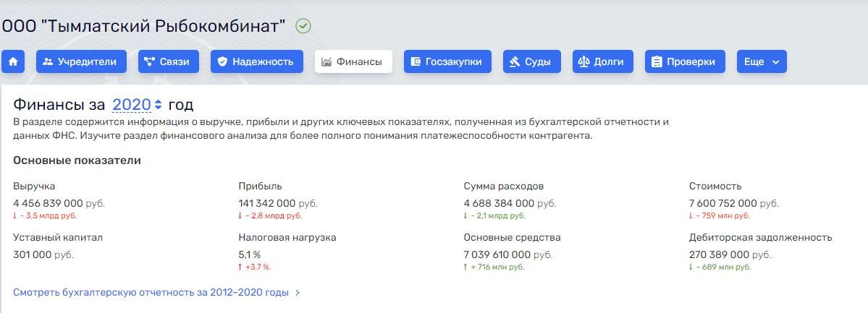Click the Выручка label
The height and width of the screenshot is (313, 868).
(x=34, y=186)
